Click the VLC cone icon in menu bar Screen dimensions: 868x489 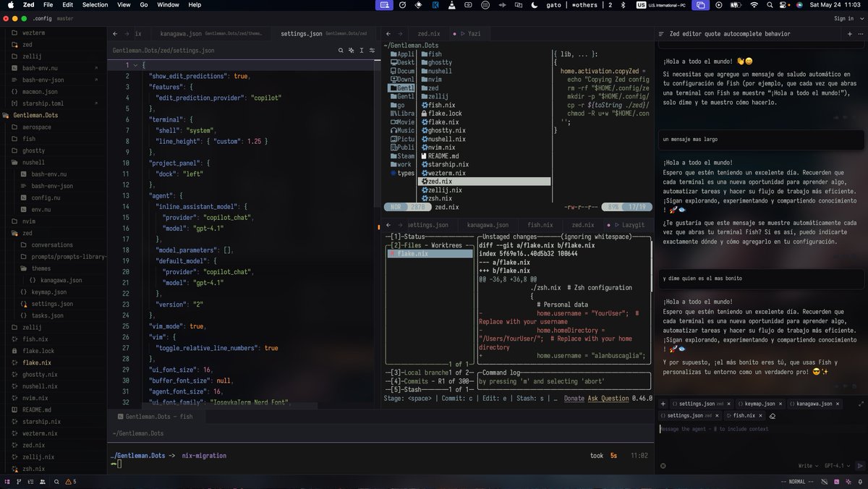pyautogui.click(x=451, y=5)
